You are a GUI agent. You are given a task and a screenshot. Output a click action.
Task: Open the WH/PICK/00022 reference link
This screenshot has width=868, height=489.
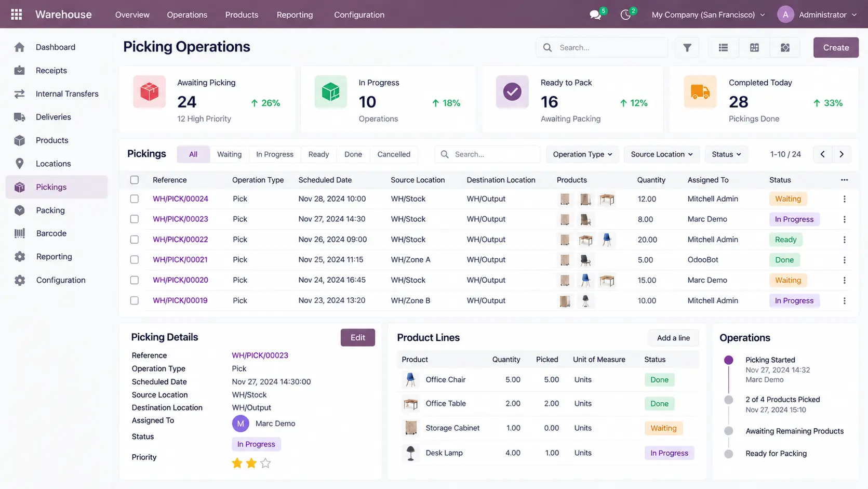180,240
